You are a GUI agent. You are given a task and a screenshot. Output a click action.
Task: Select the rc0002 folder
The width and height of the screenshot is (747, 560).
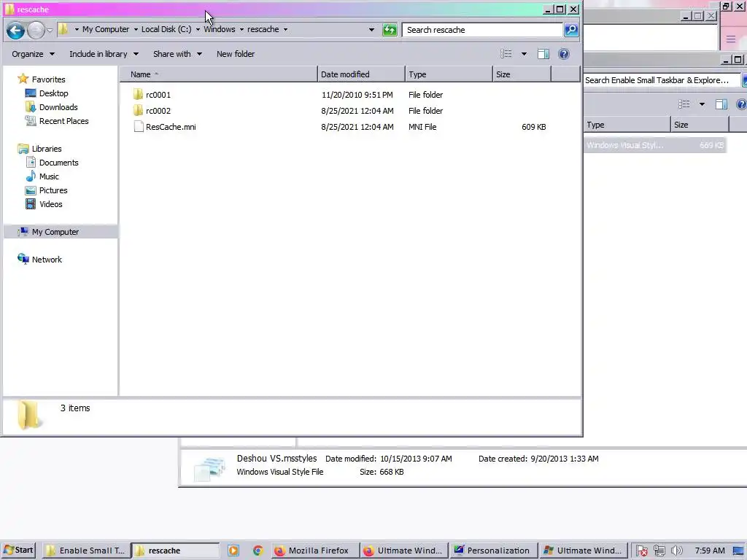point(158,111)
